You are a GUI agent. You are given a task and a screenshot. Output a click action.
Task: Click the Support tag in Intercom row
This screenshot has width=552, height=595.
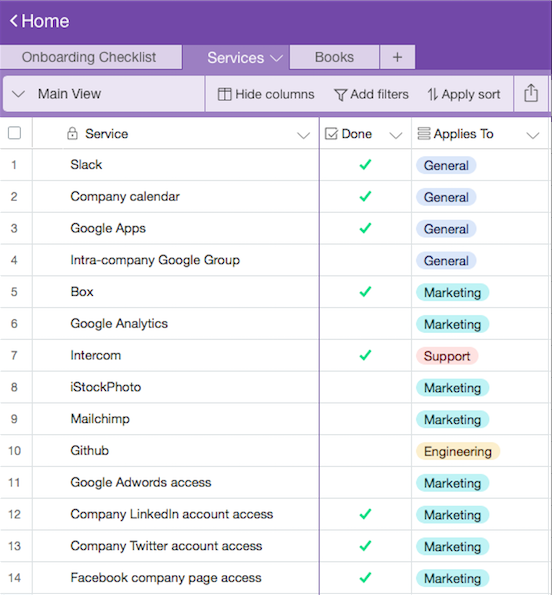[447, 356]
